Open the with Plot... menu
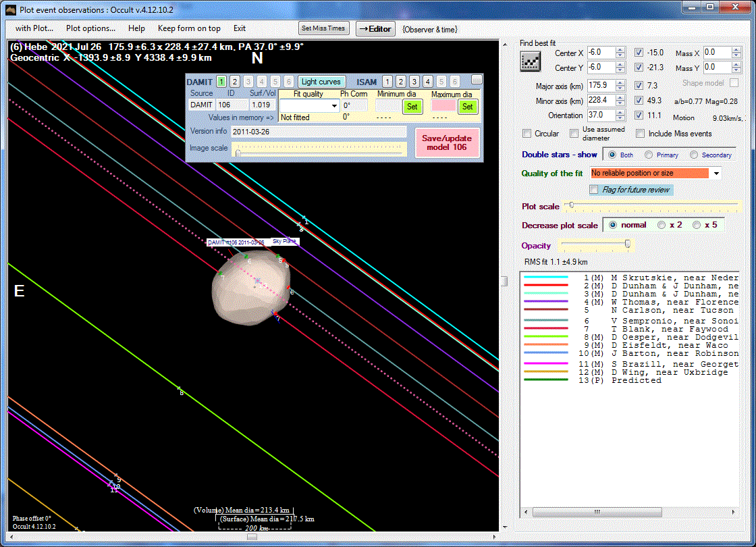The width and height of the screenshot is (756, 547). coord(34,28)
